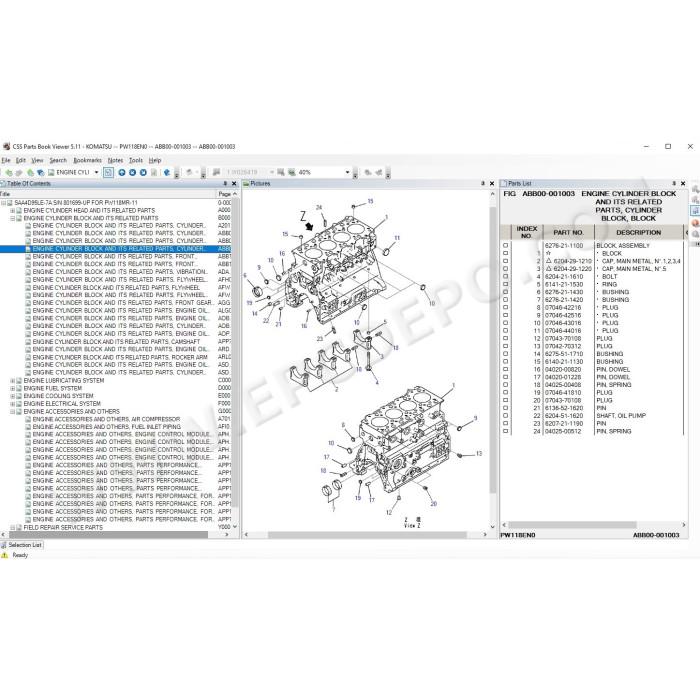
Task: Pin the Table Of Contents panel
Action: (225, 183)
